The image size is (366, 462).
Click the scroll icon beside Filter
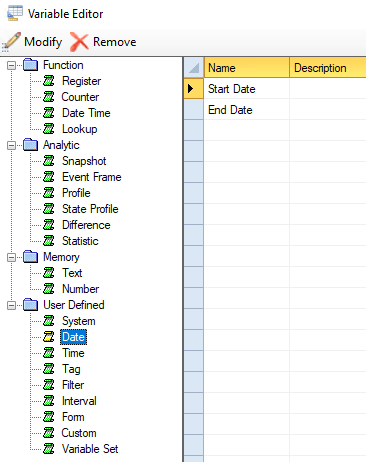click(x=49, y=385)
